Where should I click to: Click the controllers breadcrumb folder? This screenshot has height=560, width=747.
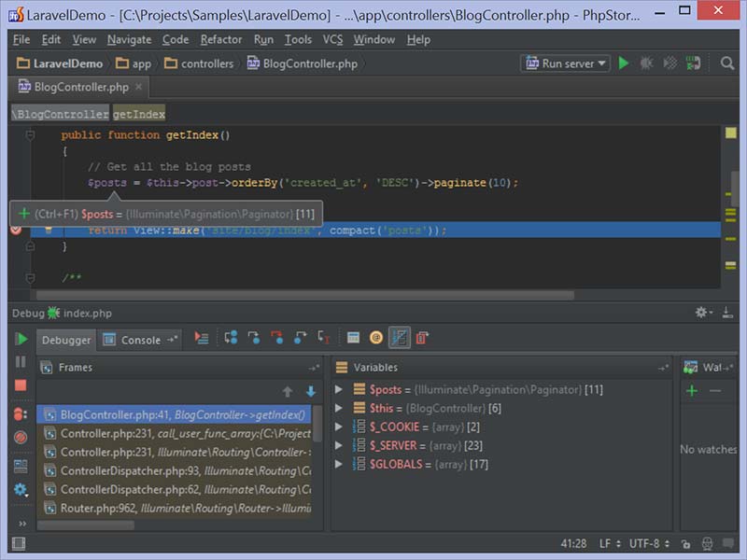(199, 63)
